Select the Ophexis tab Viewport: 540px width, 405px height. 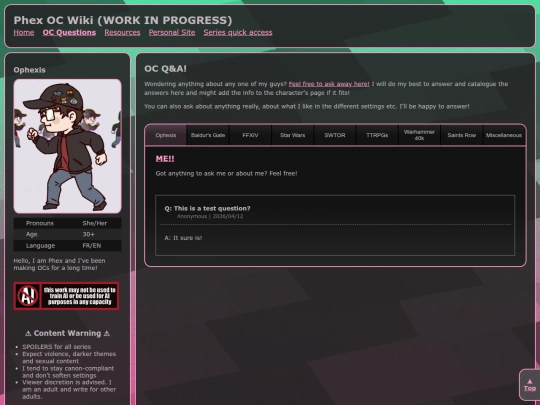click(166, 135)
